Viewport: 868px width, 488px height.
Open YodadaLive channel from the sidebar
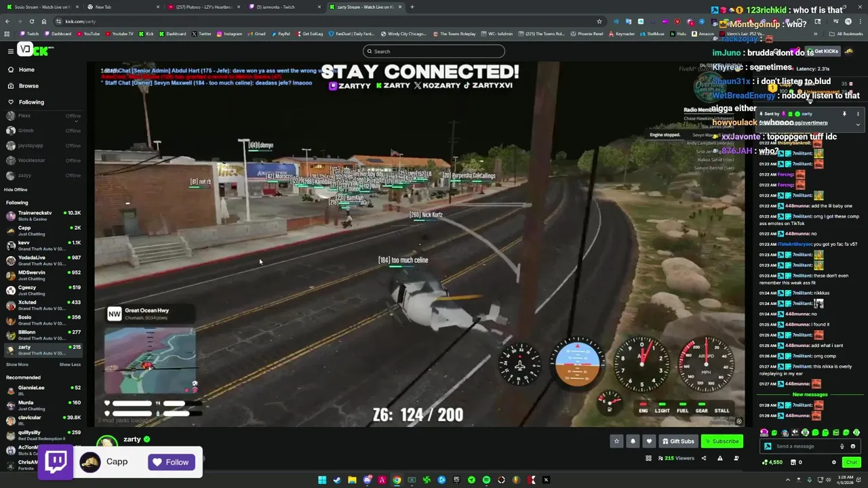pos(42,261)
